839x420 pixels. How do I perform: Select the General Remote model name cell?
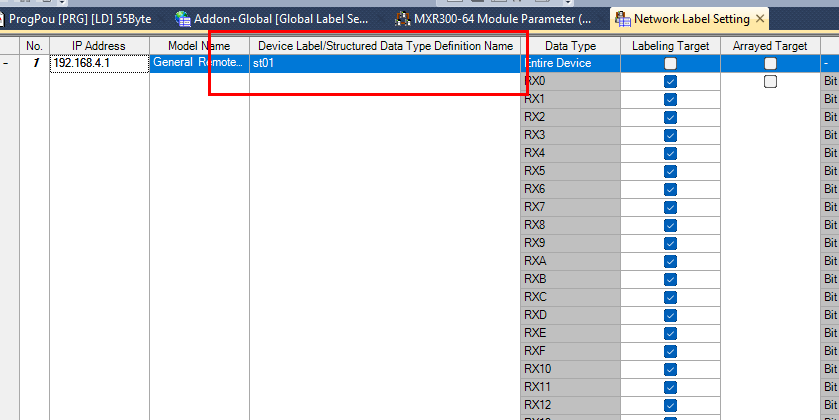198,63
